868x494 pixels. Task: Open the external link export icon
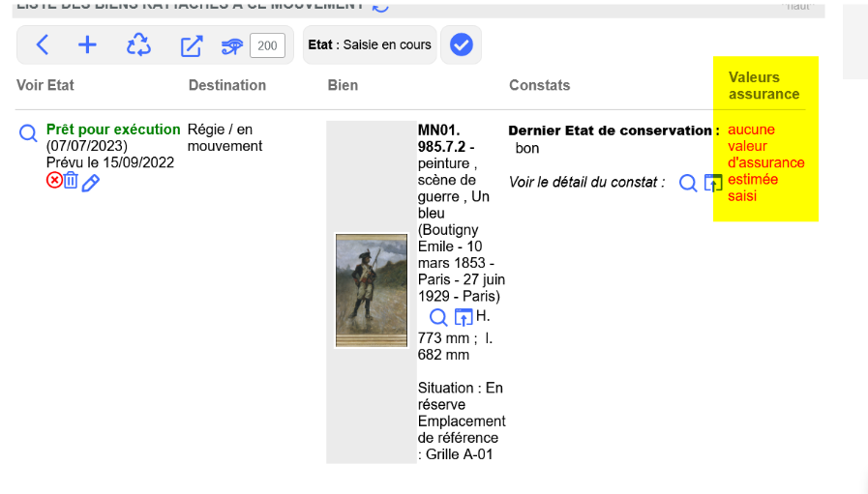click(192, 45)
